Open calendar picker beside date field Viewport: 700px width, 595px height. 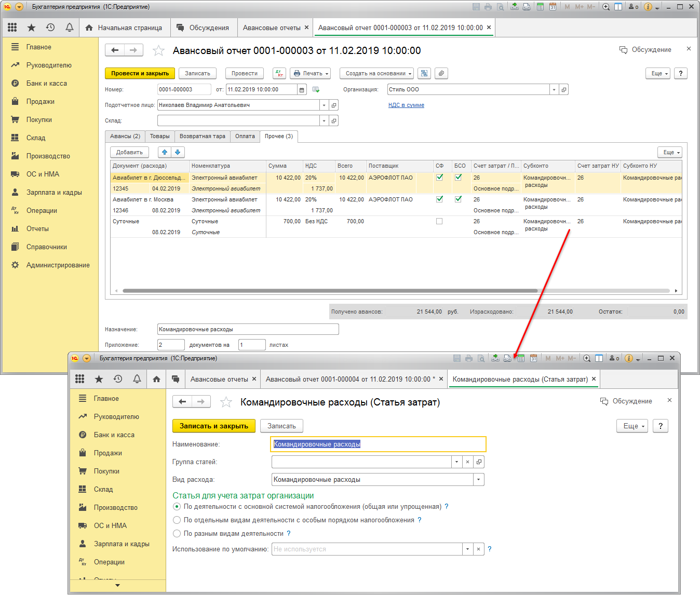pos(302,89)
